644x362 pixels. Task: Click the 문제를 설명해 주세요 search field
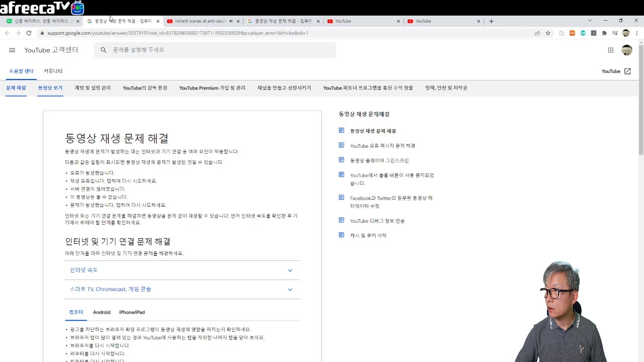click(x=215, y=50)
